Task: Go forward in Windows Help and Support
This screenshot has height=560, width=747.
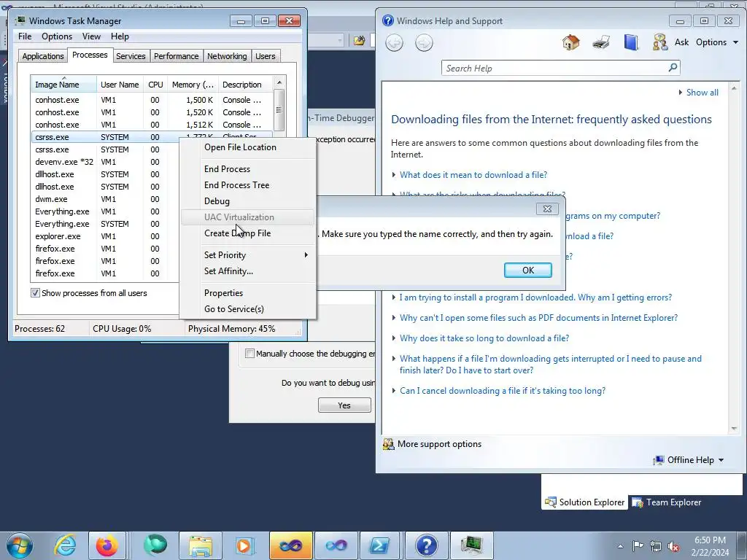Action: 424,43
